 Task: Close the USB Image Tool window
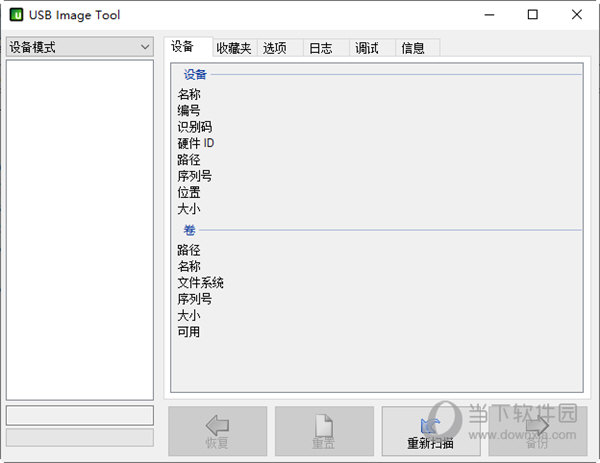(x=577, y=15)
